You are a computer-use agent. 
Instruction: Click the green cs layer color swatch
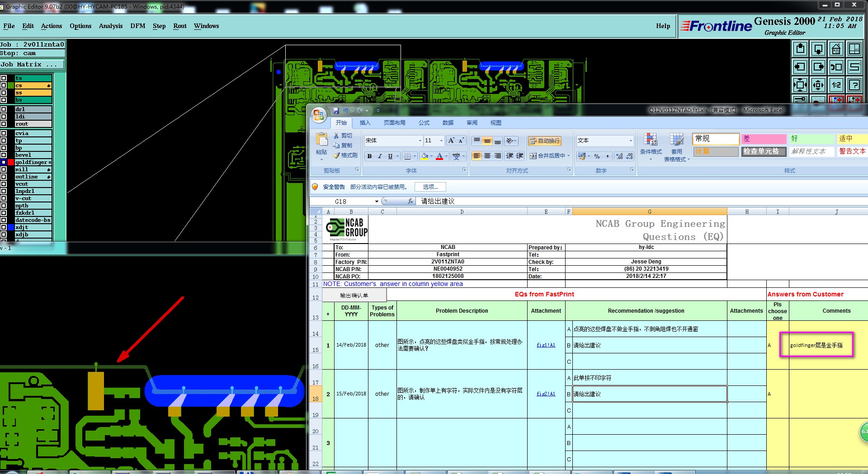coord(11,85)
